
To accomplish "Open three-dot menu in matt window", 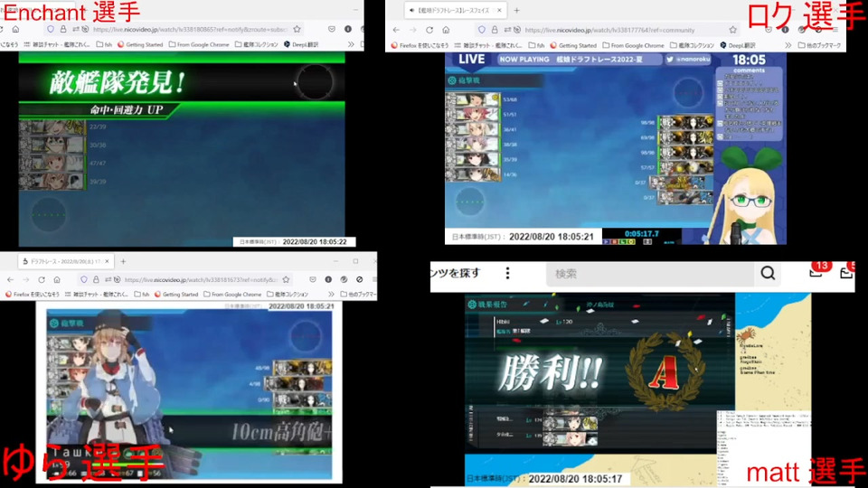I will coord(507,273).
